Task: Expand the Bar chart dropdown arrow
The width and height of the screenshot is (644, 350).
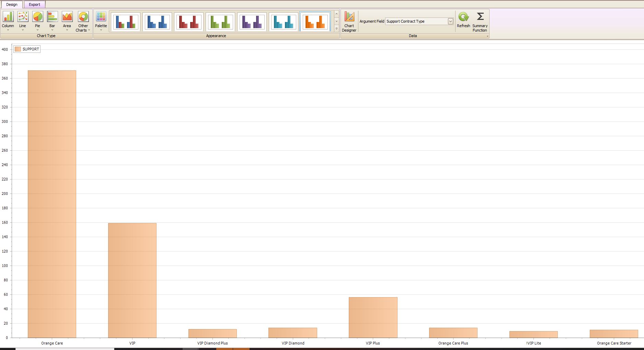Action: click(x=52, y=30)
